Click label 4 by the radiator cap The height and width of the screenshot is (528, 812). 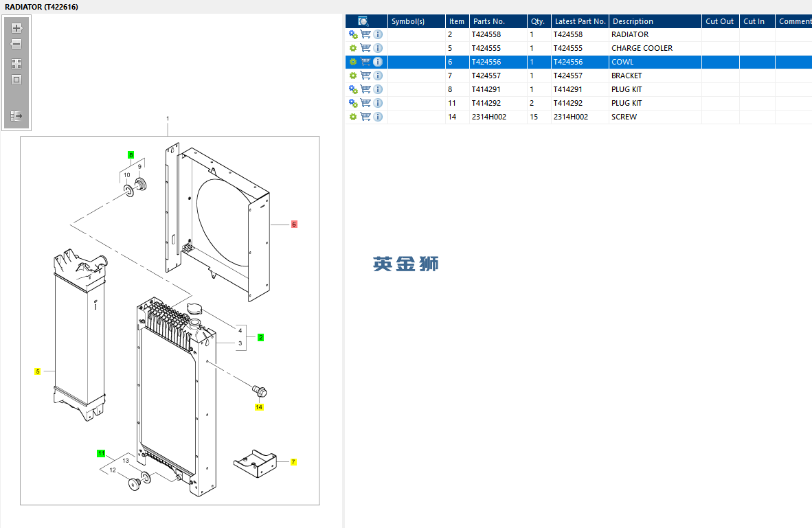click(240, 330)
